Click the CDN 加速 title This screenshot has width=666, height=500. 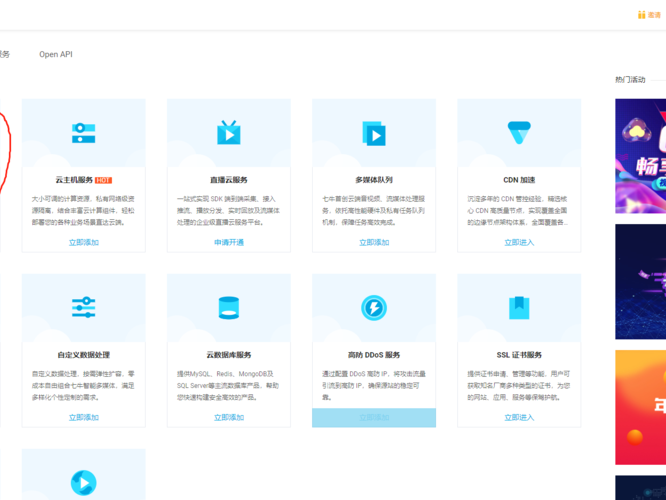coord(519,180)
